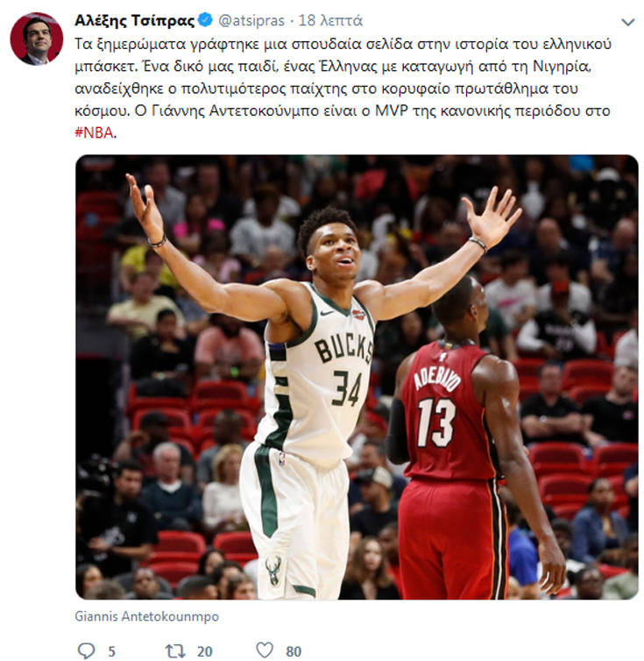
Task: Click the reply speech bubble icon
Action: click(87, 650)
